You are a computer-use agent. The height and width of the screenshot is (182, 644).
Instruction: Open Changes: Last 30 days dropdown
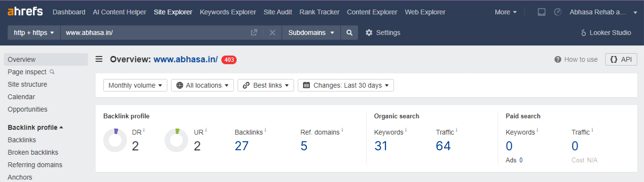[x=346, y=85]
